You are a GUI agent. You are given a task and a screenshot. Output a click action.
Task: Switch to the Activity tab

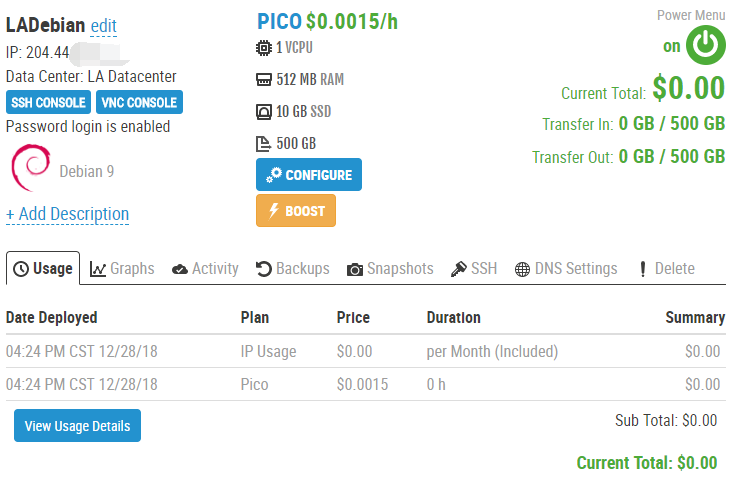205,268
